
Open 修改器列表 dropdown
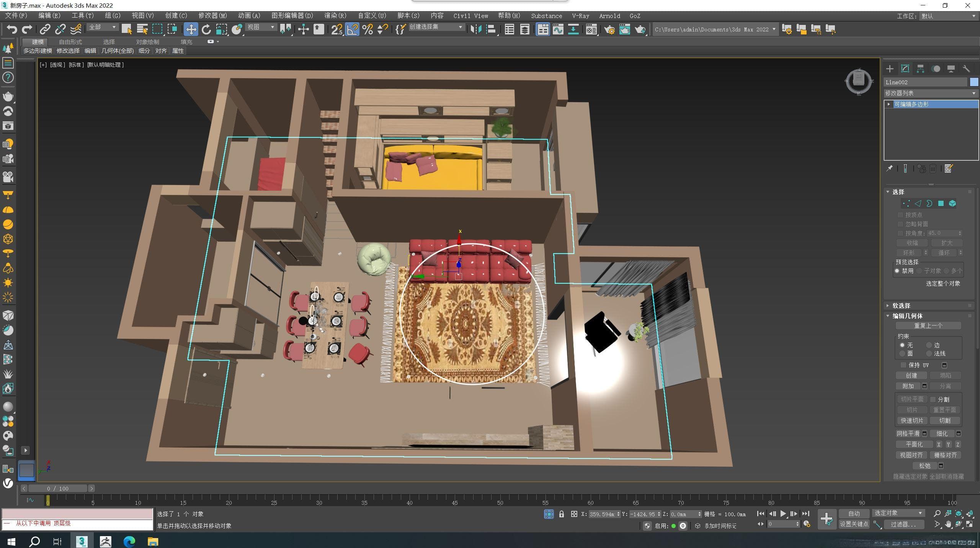pyautogui.click(x=931, y=93)
